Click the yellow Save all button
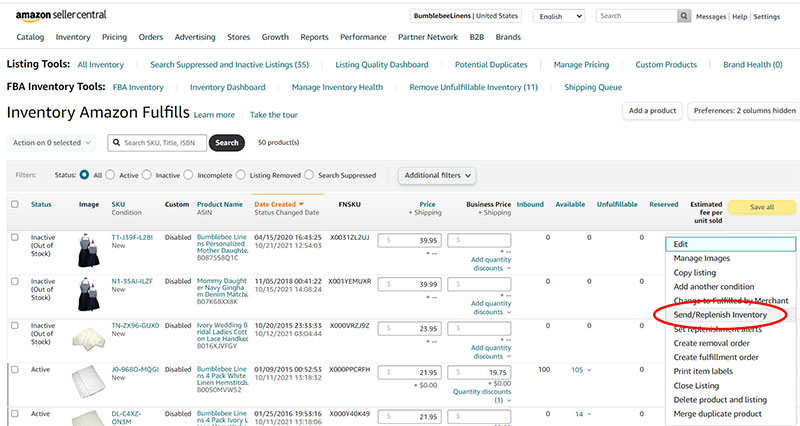The width and height of the screenshot is (800, 426). pyautogui.click(x=762, y=207)
